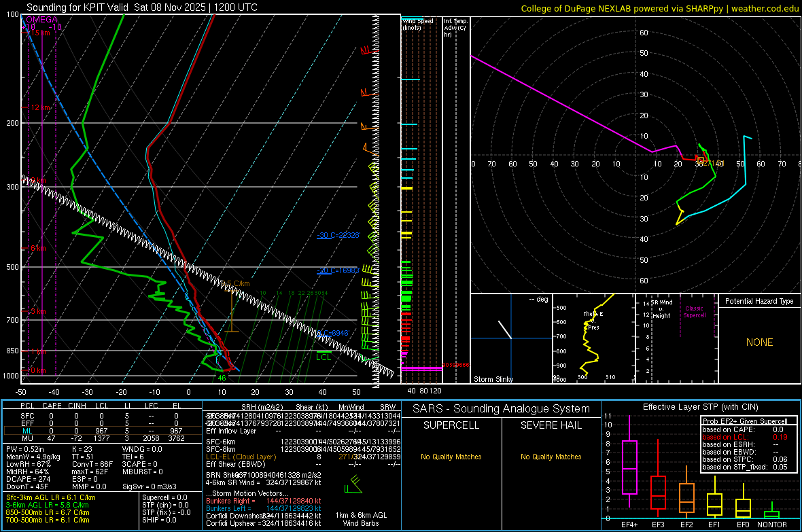The height and width of the screenshot is (532, 802).
Task: Click the NONE hazard type value
Action: click(760, 342)
